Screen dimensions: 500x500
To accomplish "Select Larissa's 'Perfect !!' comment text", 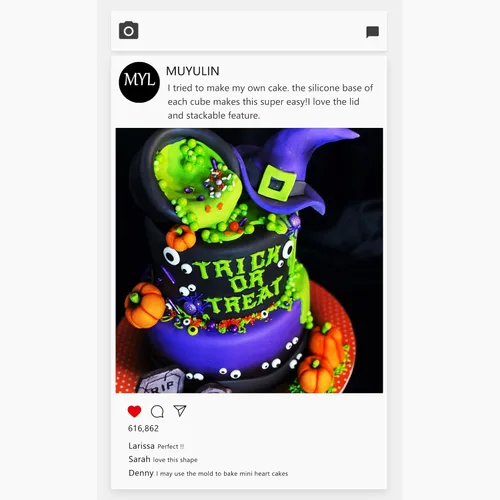I will coord(171,447).
